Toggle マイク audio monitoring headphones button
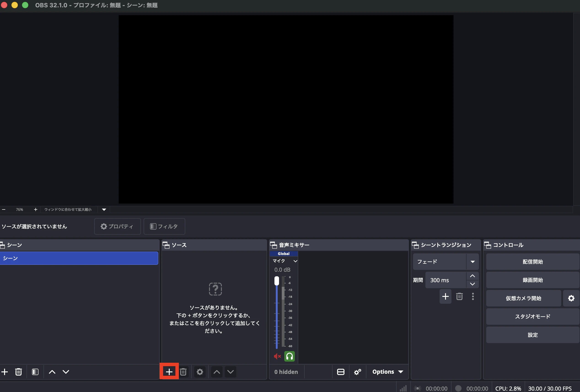580x392 pixels. (x=290, y=356)
